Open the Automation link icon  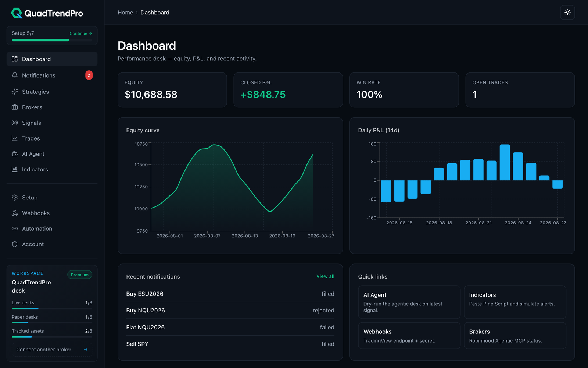pos(15,229)
